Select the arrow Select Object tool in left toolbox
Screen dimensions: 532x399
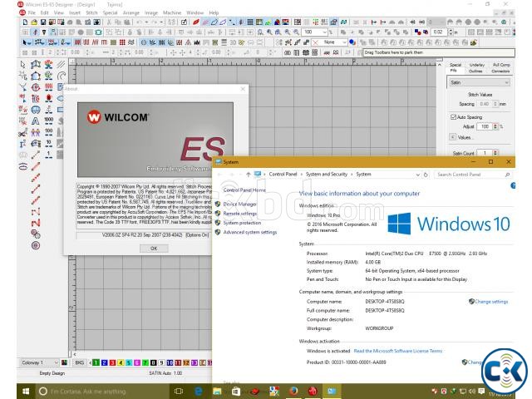pos(22,65)
